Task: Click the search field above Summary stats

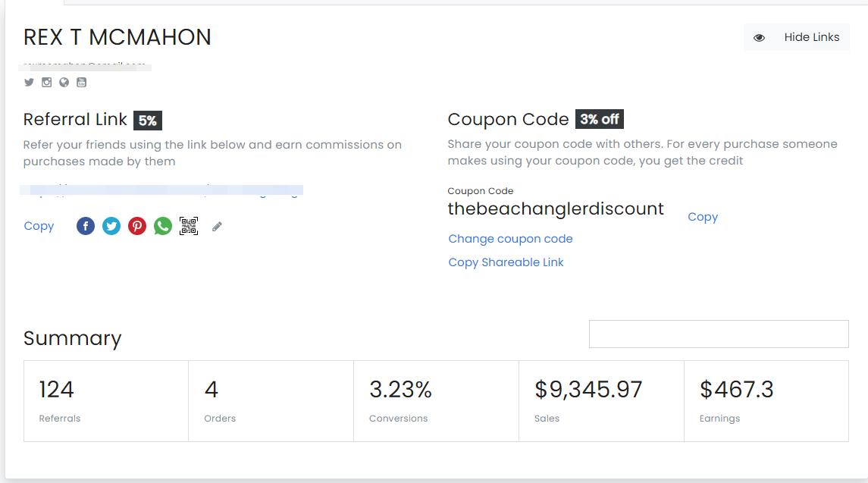Action: (718, 334)
